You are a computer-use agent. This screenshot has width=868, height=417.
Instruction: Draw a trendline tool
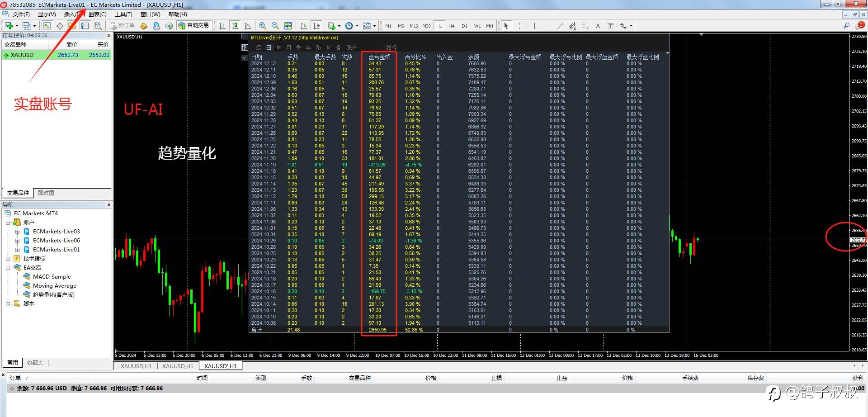point(560,26)
